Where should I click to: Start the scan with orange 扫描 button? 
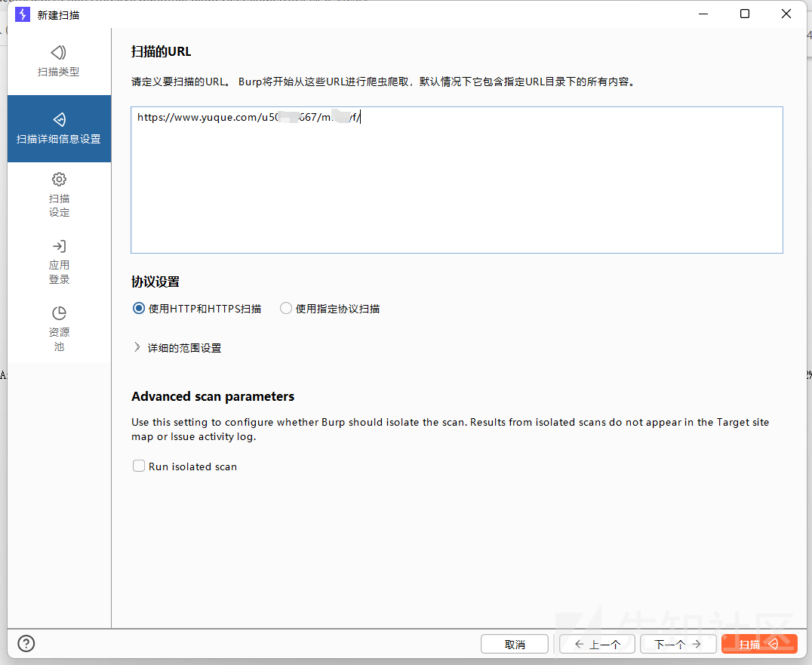(759, 645)
